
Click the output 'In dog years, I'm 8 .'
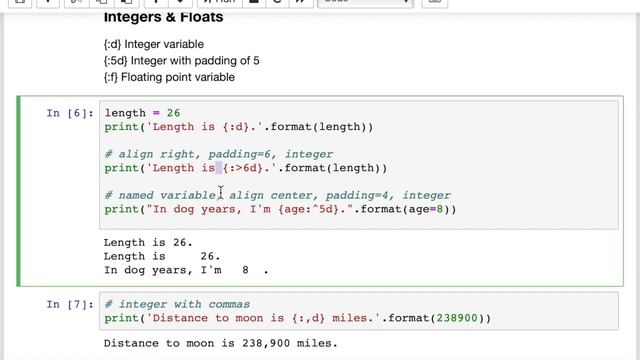186,270
